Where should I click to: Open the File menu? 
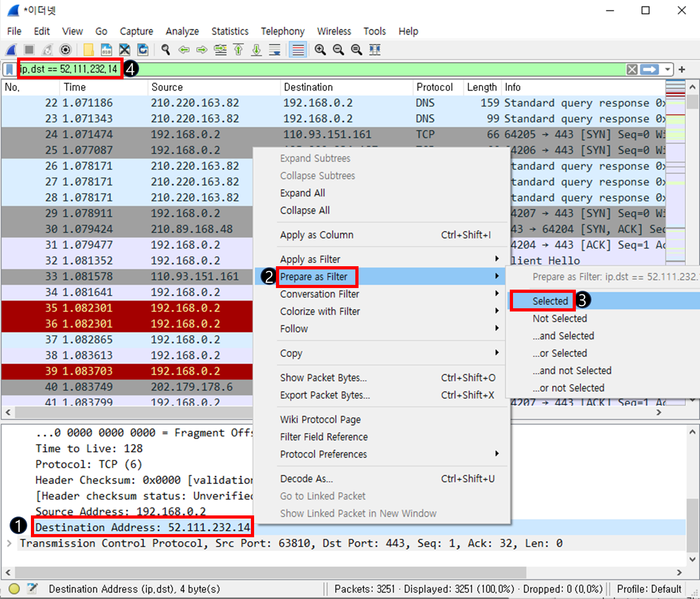pyautogui.click(x=14, y=31)
